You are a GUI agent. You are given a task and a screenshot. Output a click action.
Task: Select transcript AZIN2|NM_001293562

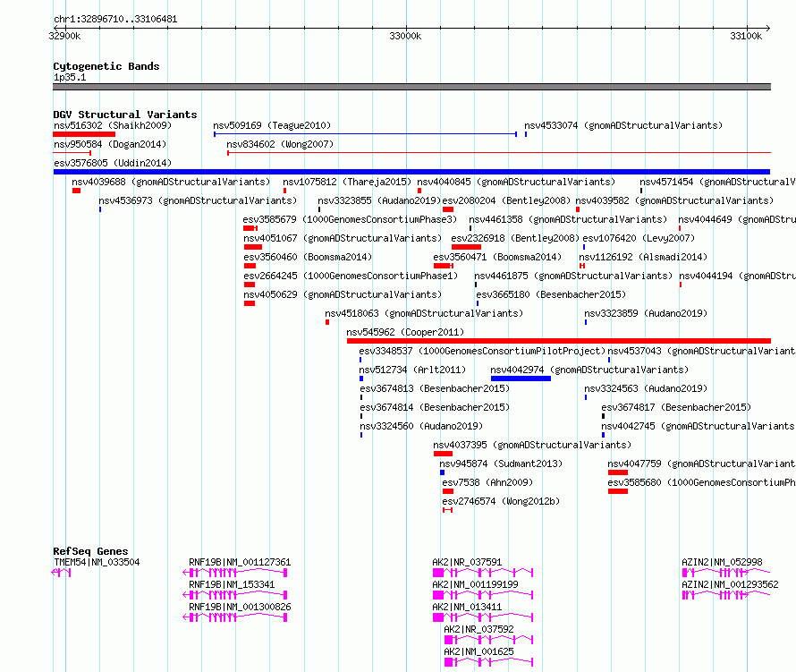730,584
